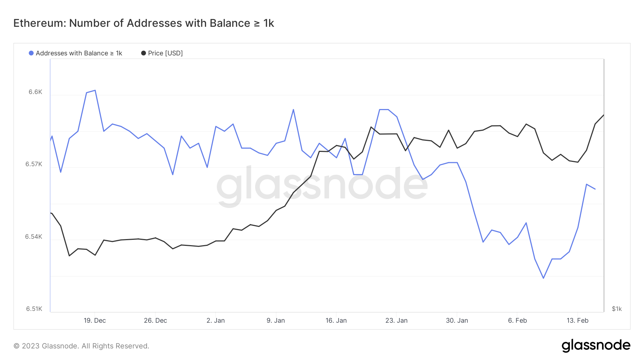Select the '19. Dec' x-axis label
Image resolution: width=644 pixels, height=362 pixels.
(x=95, y=321)
